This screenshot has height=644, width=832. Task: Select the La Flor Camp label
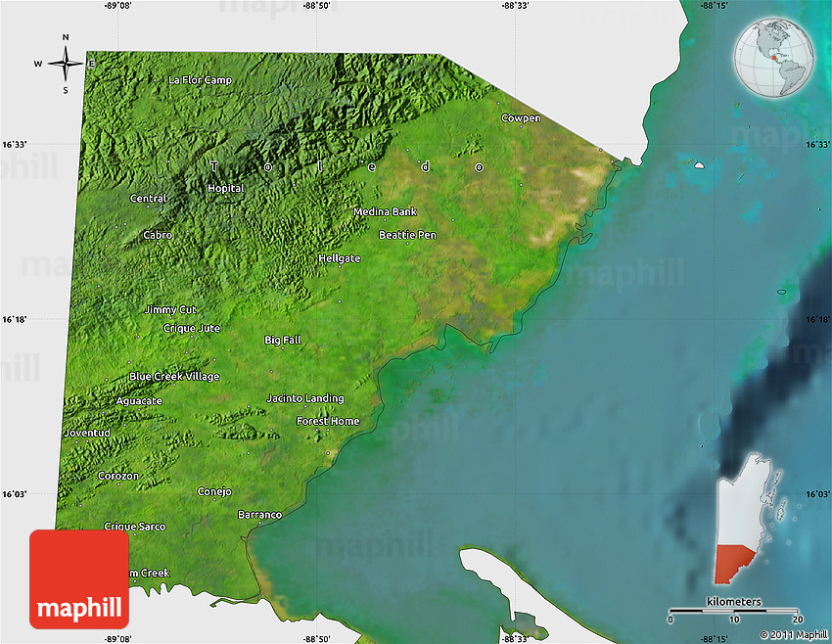[x=201, y=79]
